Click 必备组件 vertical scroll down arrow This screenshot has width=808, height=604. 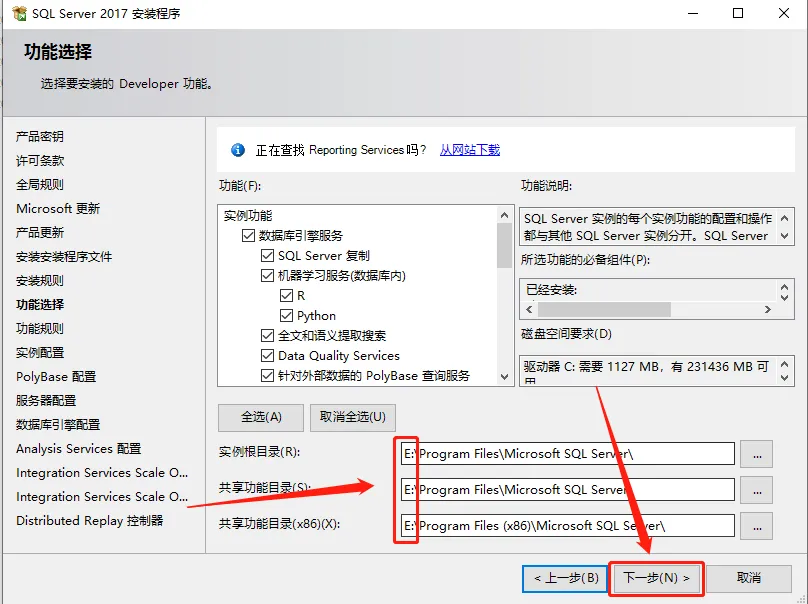click(784, 297)
